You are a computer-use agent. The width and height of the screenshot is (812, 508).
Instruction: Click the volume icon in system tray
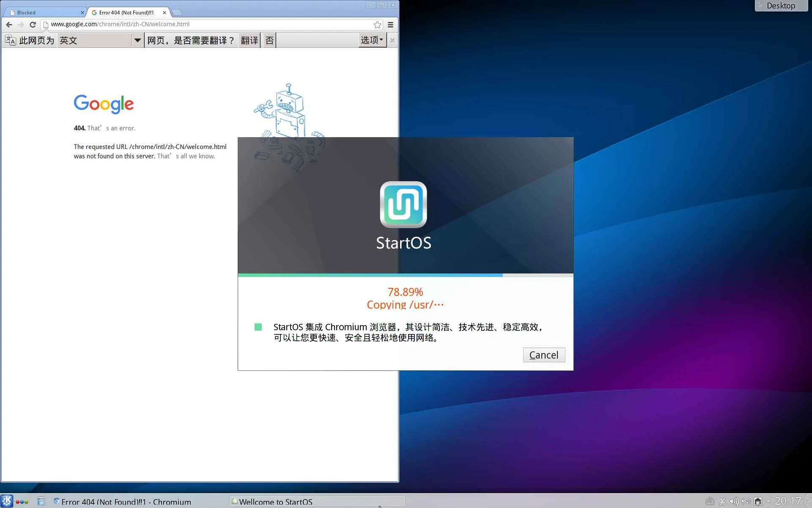pyautogui.click(x=734, y=501)
